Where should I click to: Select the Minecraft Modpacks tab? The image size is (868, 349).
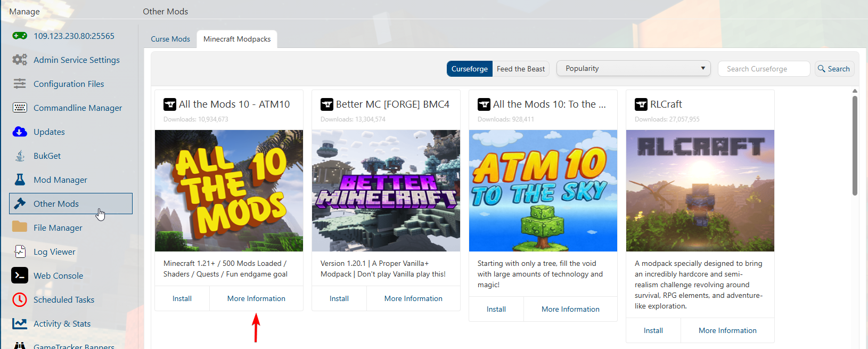[237, 39]
